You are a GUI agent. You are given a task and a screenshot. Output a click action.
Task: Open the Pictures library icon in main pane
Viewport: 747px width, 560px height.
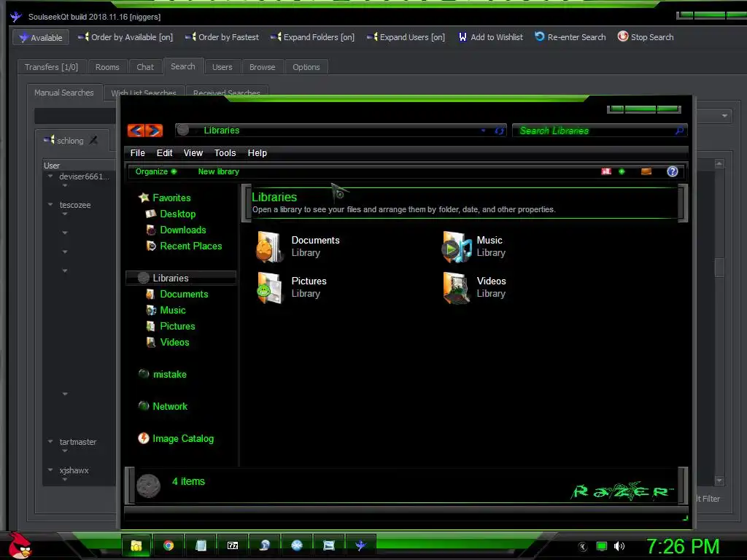pyautogui.click(x=270, y=287)
